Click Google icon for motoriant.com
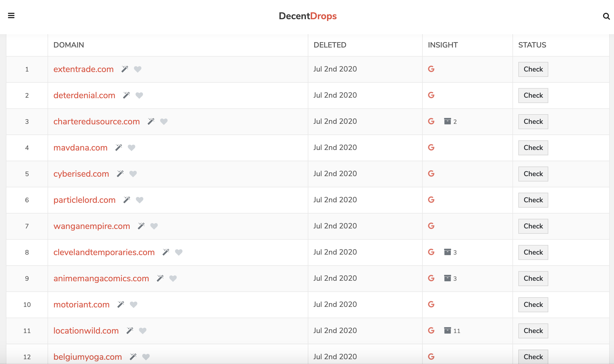This screenshot has height=364, width=614. pyautogui.click(x=431, y=304)
